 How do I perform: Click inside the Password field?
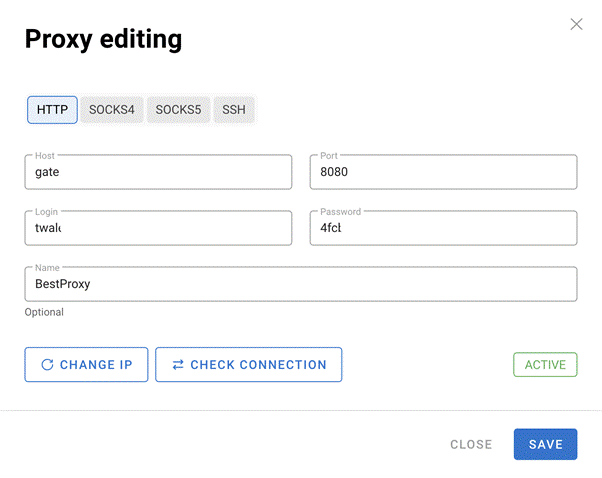pyautogui.click(x=443, y=228)
